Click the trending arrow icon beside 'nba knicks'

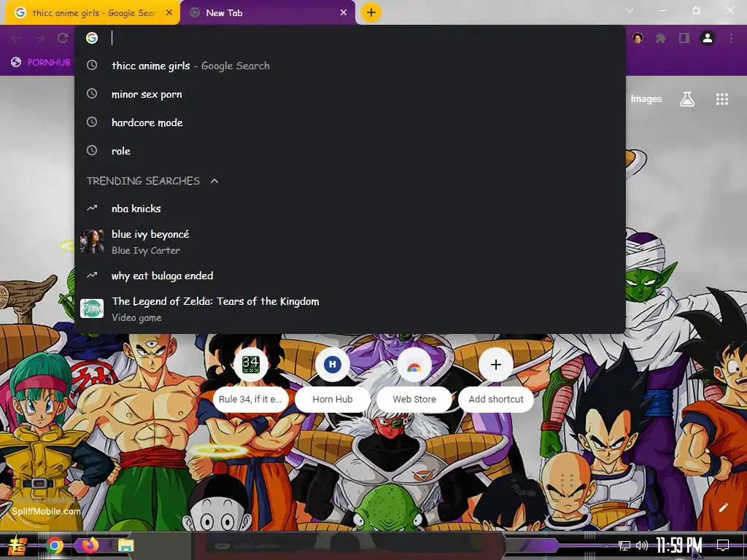92,208
